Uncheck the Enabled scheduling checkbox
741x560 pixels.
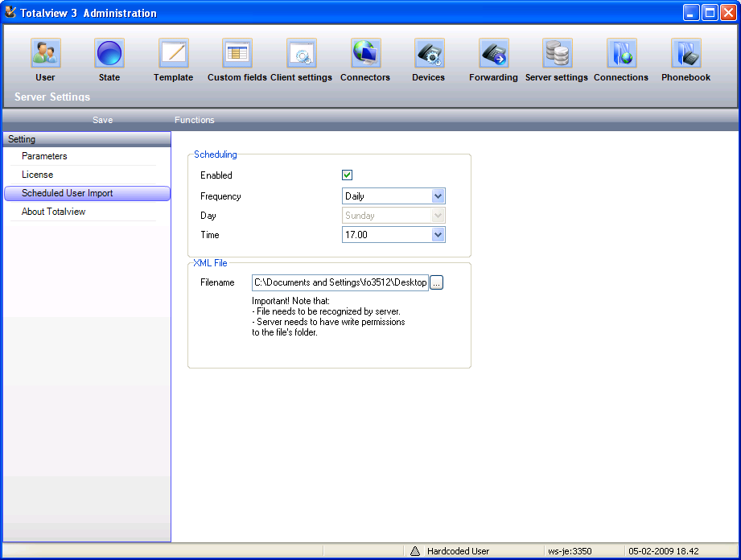(x=347, y=175)
